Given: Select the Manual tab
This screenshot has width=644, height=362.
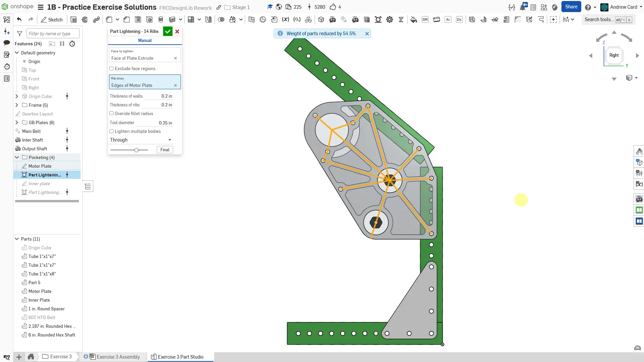Looking at the screenshot, I should 145,40.
